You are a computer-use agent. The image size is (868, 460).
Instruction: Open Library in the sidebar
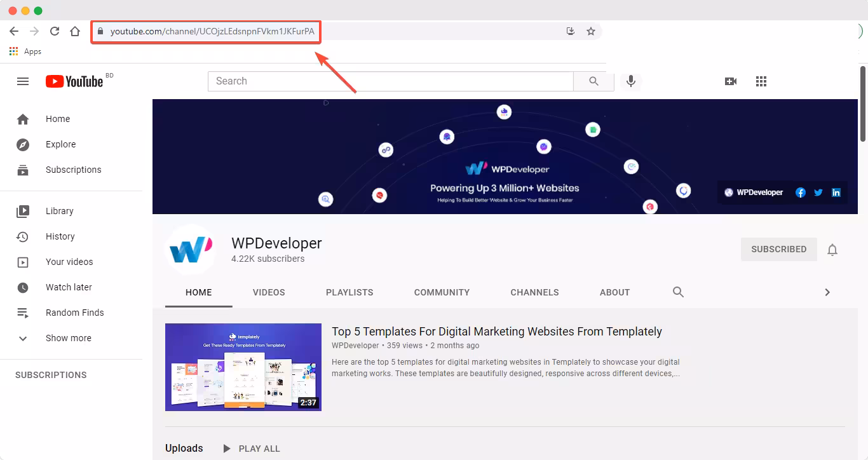point(71,211)
